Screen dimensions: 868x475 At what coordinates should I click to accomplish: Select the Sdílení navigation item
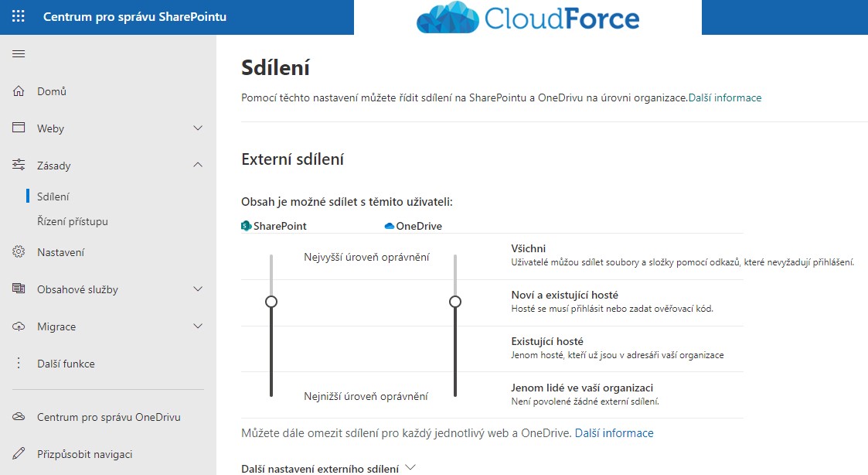point(53,196)
